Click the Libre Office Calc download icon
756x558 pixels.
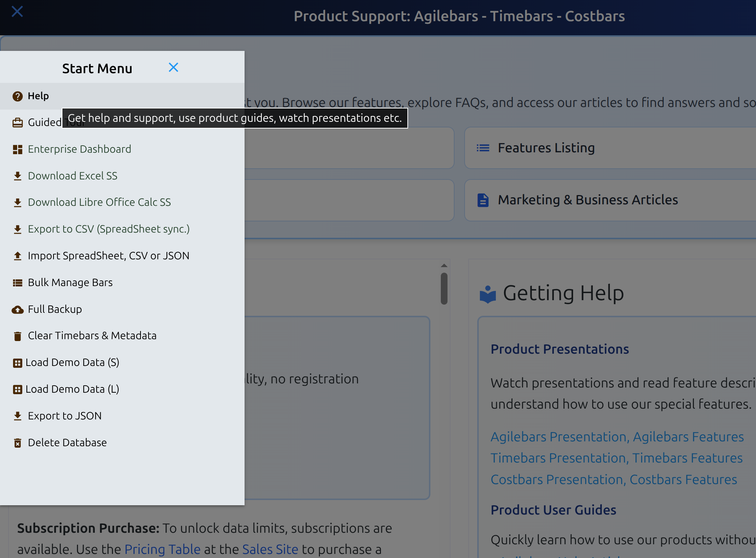(17, 202)
